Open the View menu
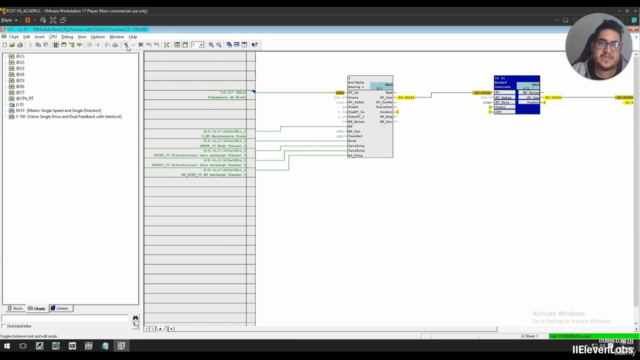 82,37
